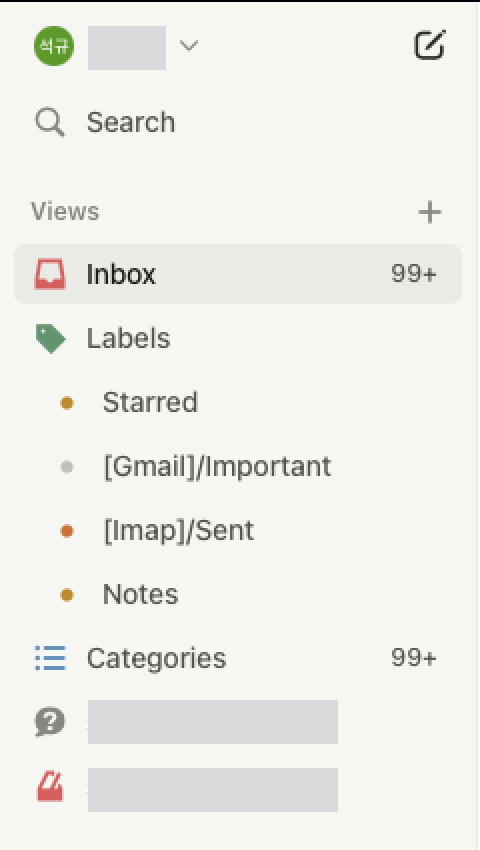Screen dimensions: 480x850
Task: Click the green account avatar
Action: point(54,46)
